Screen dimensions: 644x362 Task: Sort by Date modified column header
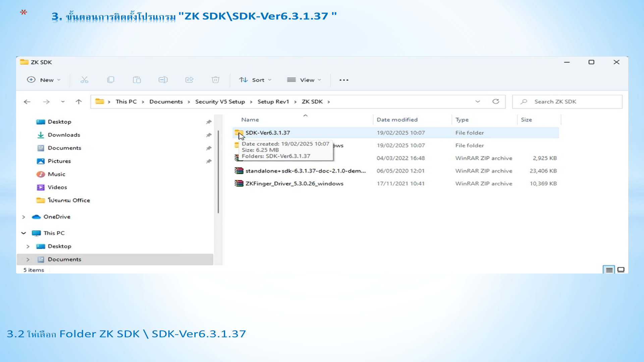coord(397,120)
